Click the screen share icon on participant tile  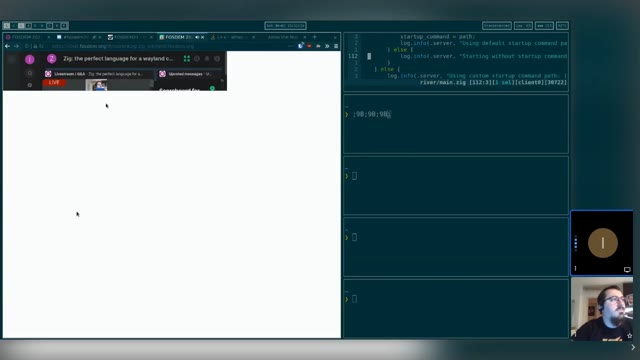627,269
